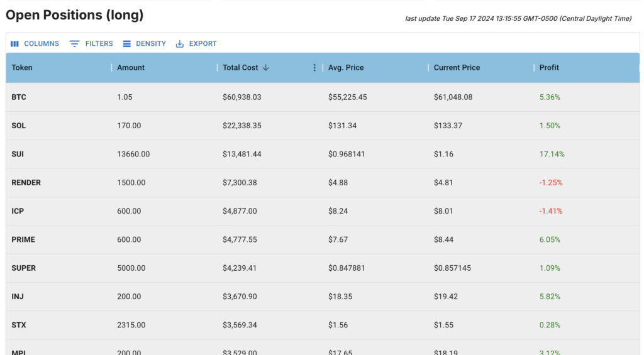Click the SOL profit 1.50% cell

(587, 126)
